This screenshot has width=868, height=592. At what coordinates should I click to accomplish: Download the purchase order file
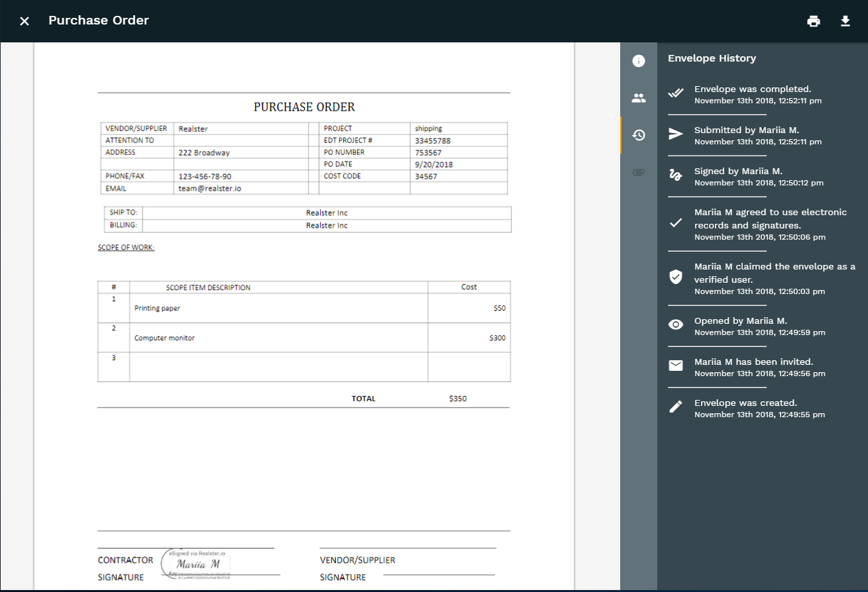pos(845,21)
